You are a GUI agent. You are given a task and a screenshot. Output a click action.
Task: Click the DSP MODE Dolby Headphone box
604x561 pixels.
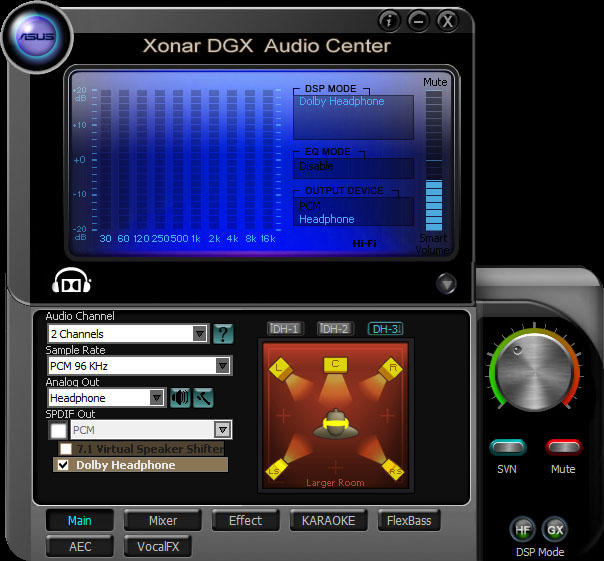point(353,117)
